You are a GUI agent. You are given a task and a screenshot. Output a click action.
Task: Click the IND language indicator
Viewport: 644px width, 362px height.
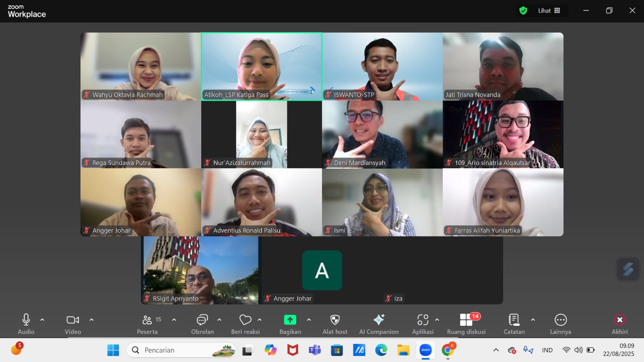(547, 350)
